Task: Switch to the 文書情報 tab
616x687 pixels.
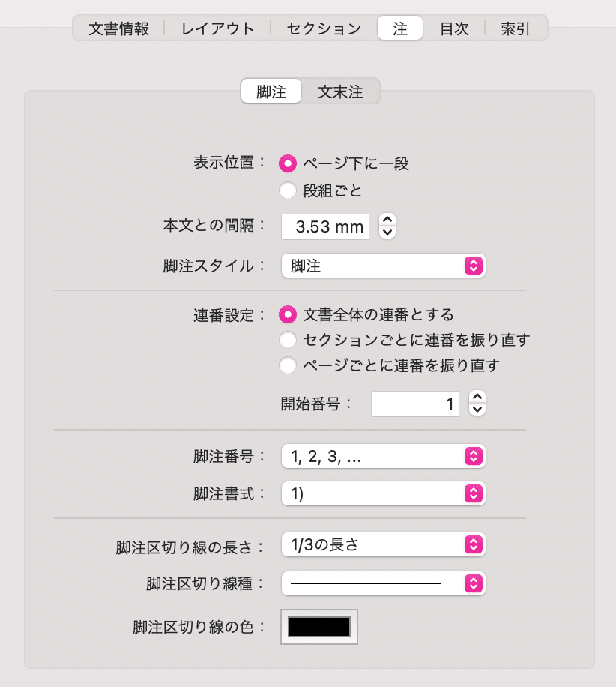Action: [x=117, y=28]
